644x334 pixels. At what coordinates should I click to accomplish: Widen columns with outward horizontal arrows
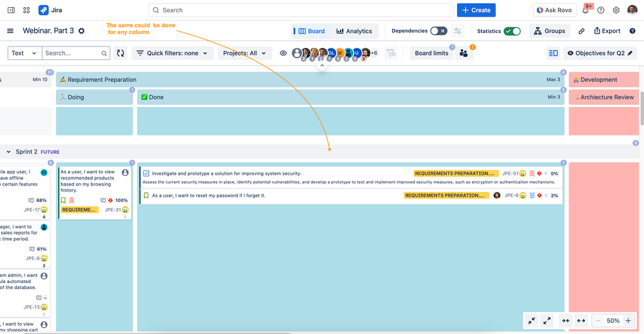pyautogui.click(x=581, y=321)
